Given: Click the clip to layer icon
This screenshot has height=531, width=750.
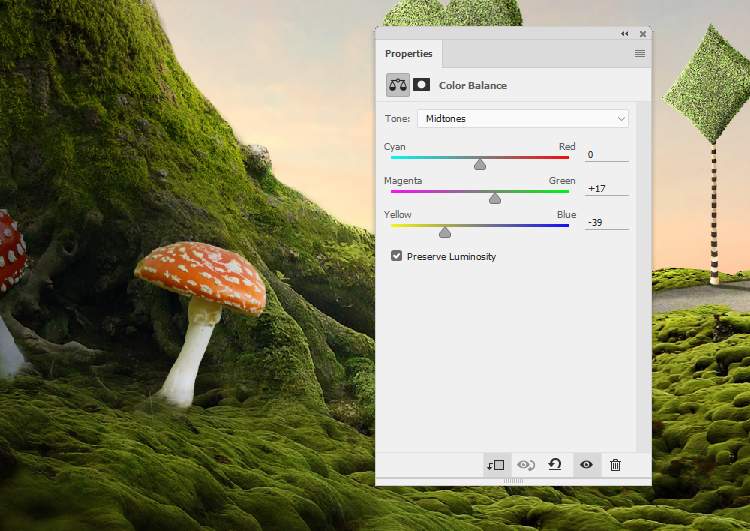Looking at the screenshot, I should click(496, 465).
